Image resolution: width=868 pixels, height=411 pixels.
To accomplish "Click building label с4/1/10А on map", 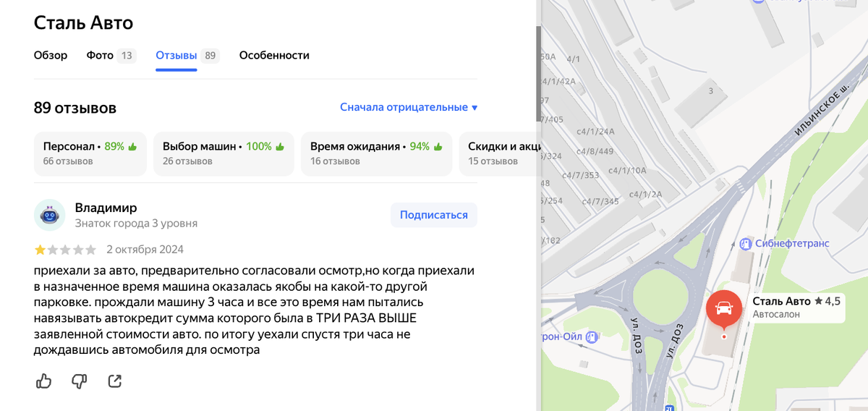I will tap(627, 171).
